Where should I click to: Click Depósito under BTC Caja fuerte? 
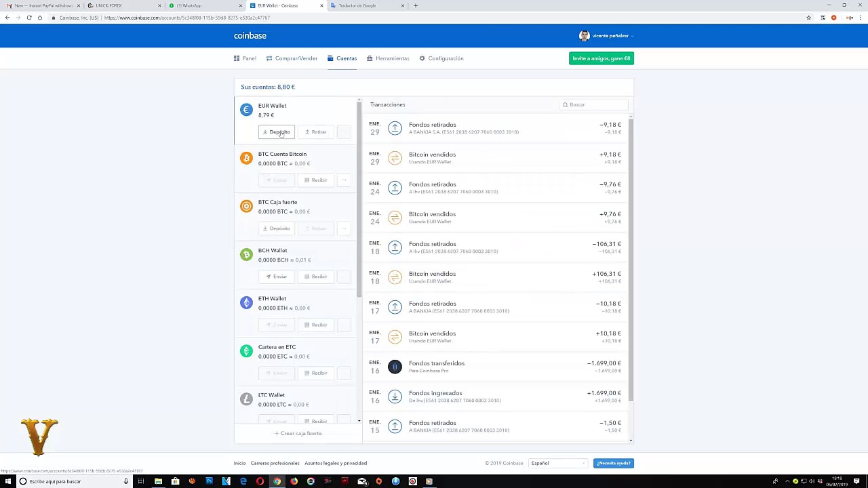click(x=277, y=228)
